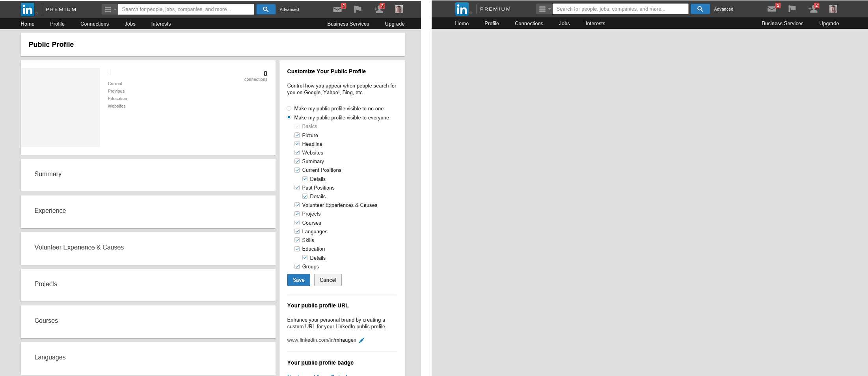Uncheck the Websites checkbox
The image size is (868, 376).
[x=297, y=153]
